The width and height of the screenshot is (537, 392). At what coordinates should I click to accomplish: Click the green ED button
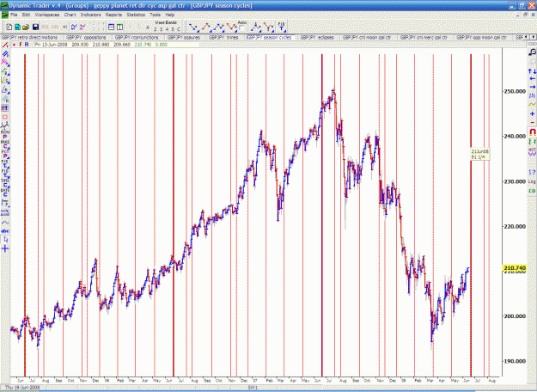532,191
